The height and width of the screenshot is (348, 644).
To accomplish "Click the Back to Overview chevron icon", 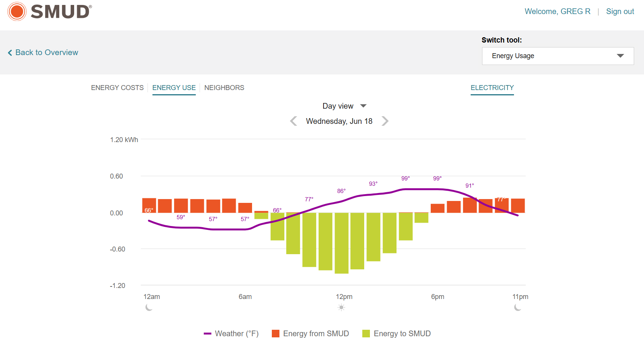I will (10, 53).
